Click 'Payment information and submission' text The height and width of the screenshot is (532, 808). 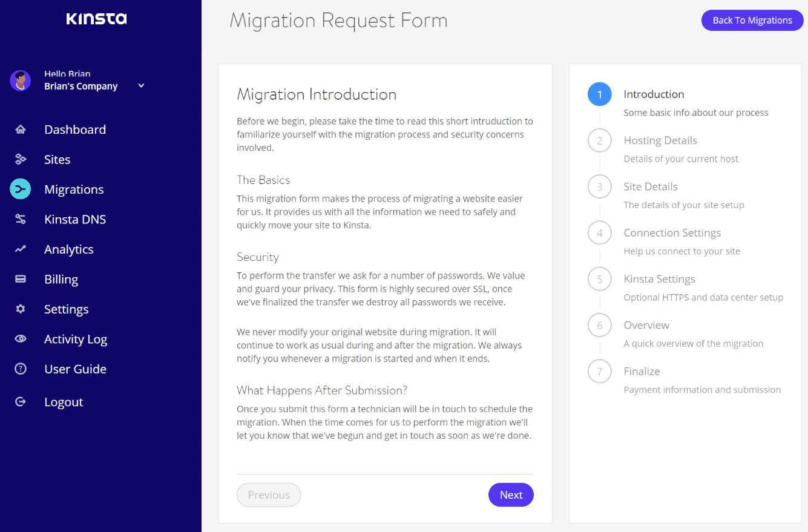[x=702, y=390]
